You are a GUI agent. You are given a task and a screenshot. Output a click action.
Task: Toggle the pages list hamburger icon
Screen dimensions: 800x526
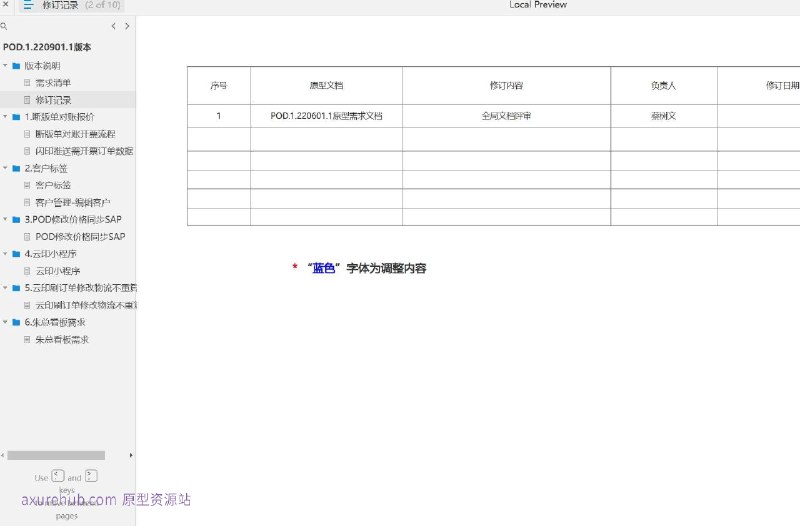[x=28, y=5]
